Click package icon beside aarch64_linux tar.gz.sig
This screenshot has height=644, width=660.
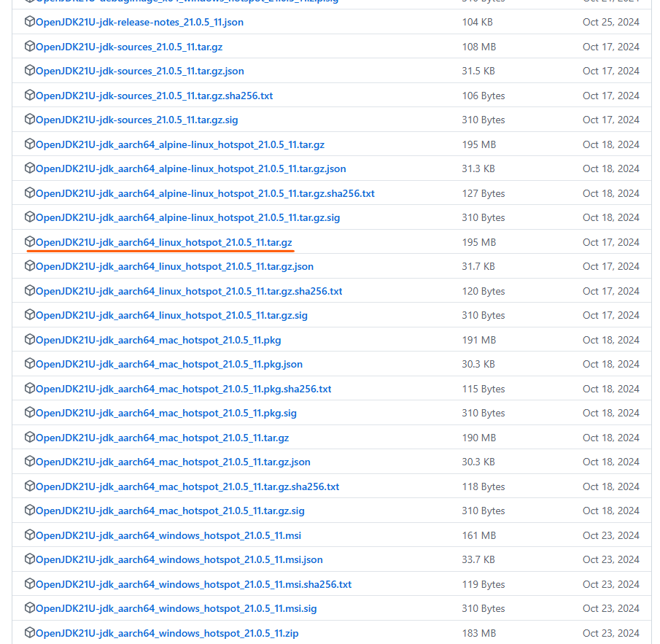pos(29,314)
